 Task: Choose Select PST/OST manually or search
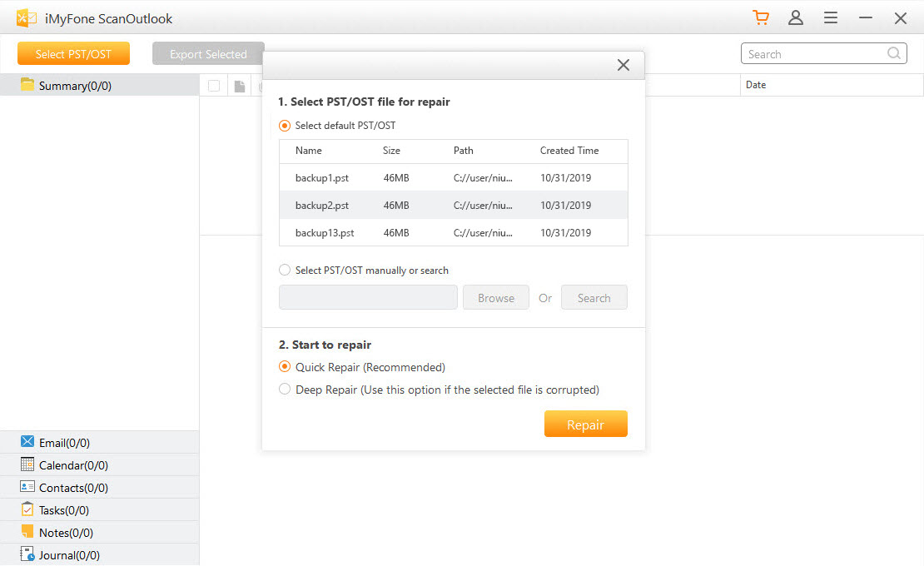click(x=284, y=270)
